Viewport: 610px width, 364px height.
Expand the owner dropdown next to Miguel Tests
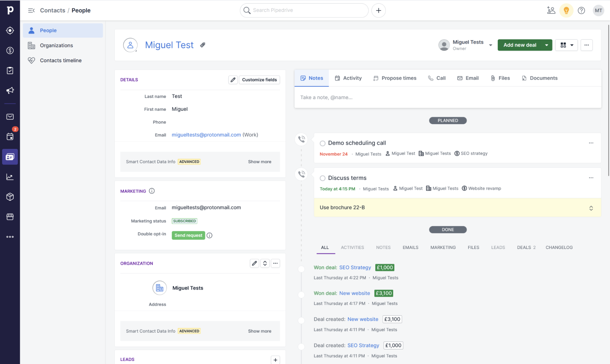[489, 45]
